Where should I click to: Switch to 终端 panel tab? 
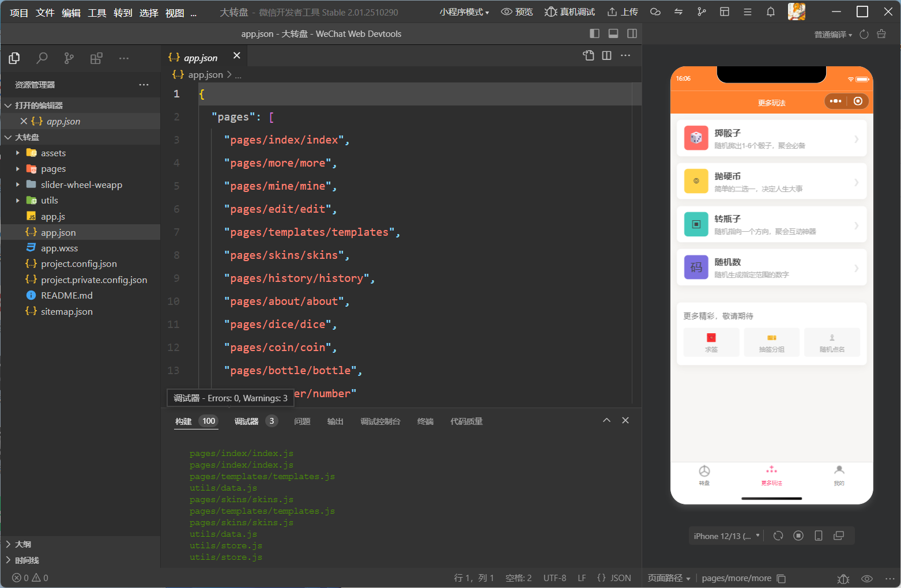(425, 421)
